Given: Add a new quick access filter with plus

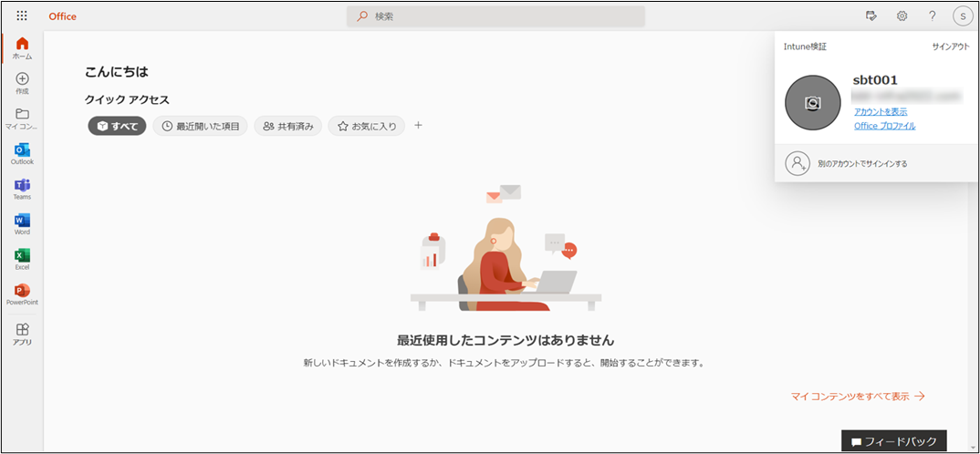Looking at the screenshot, I should [x=418, y=126].
